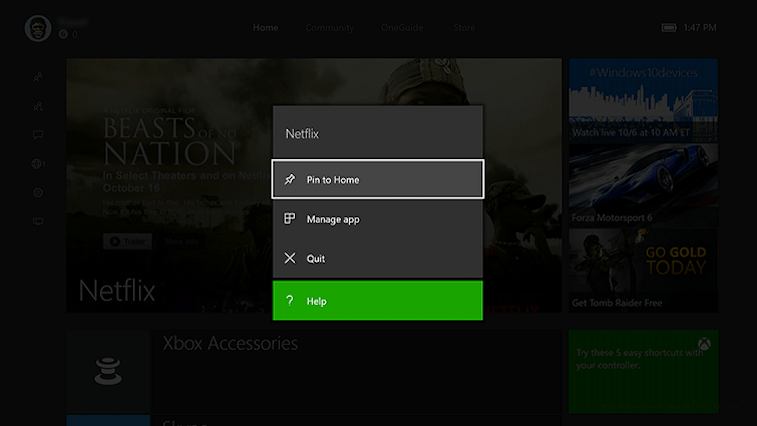Viewport: 757px width, 426px height.
Task: Open the Friends icon in sidebar
Action: pos(38,76)
